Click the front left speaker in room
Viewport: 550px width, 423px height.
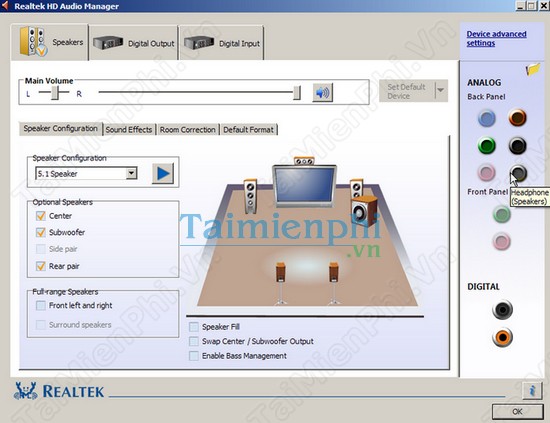point(250,196)
